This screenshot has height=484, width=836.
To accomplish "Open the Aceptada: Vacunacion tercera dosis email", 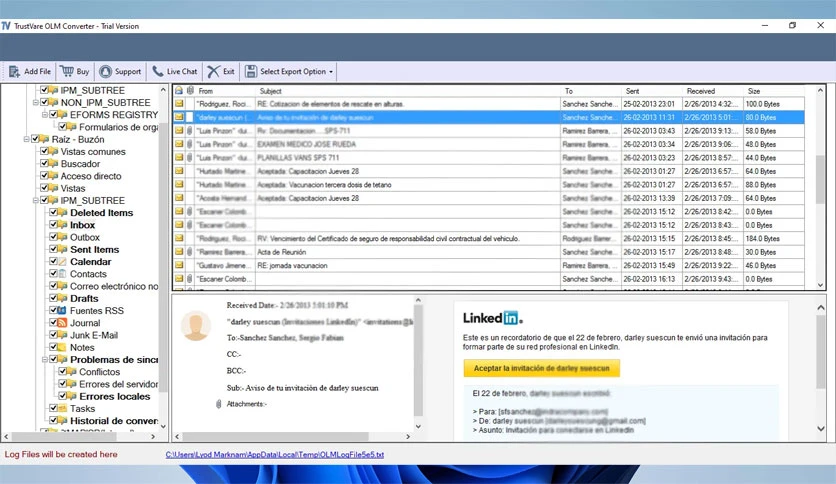I will click(488, 184).
